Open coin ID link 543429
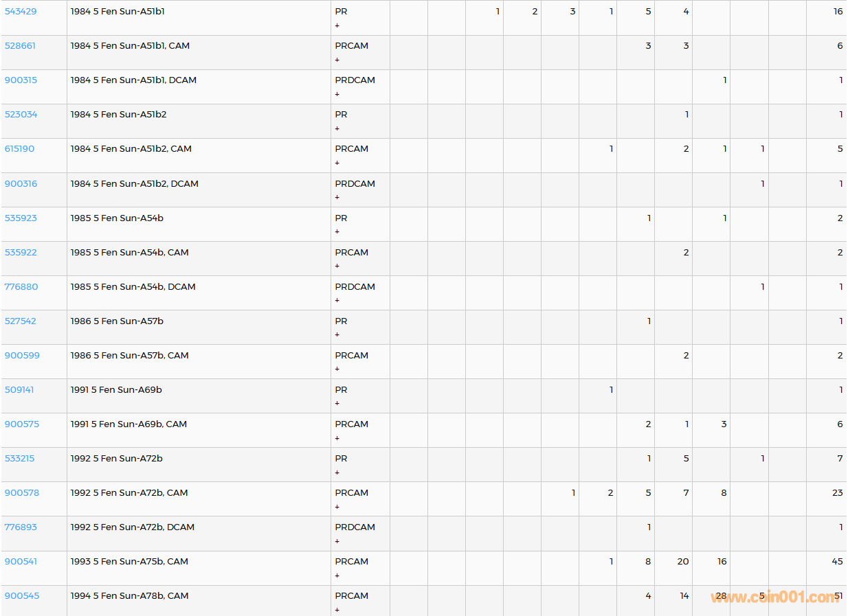 (21, 12)
